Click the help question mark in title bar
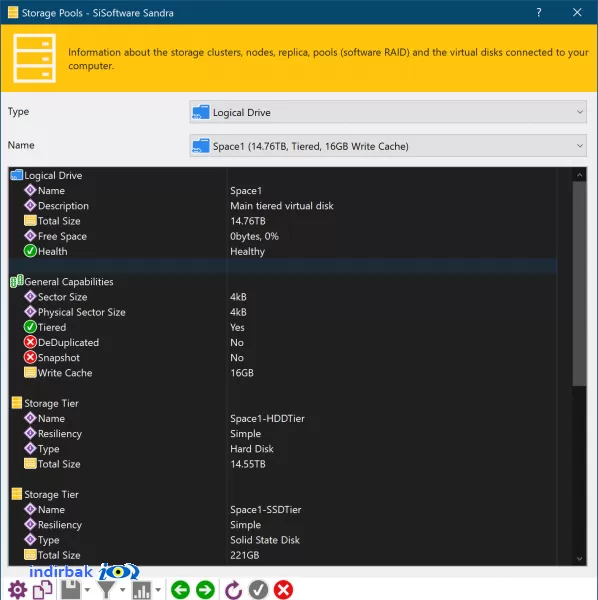The width and height of the screenshot is (598, 600). 539,13
